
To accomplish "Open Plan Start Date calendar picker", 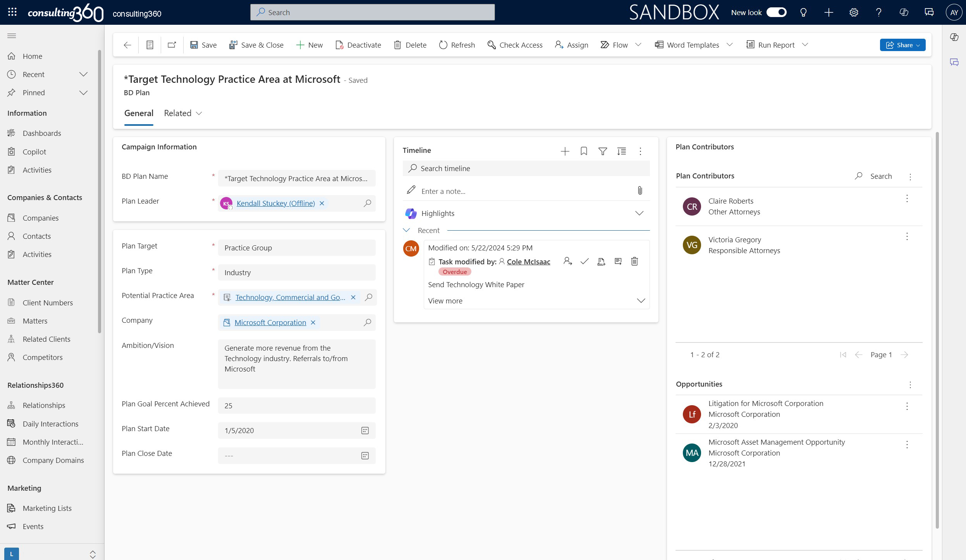I will pos(365,430).
